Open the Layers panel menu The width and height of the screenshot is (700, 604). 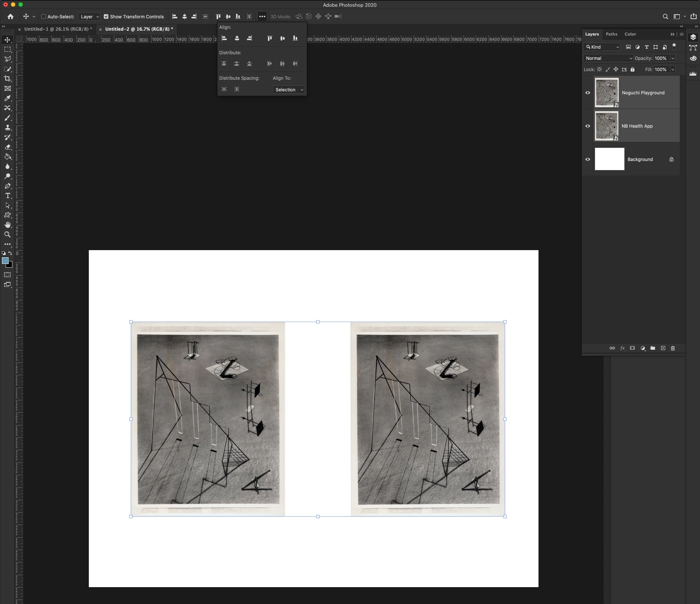pos(682,34)
